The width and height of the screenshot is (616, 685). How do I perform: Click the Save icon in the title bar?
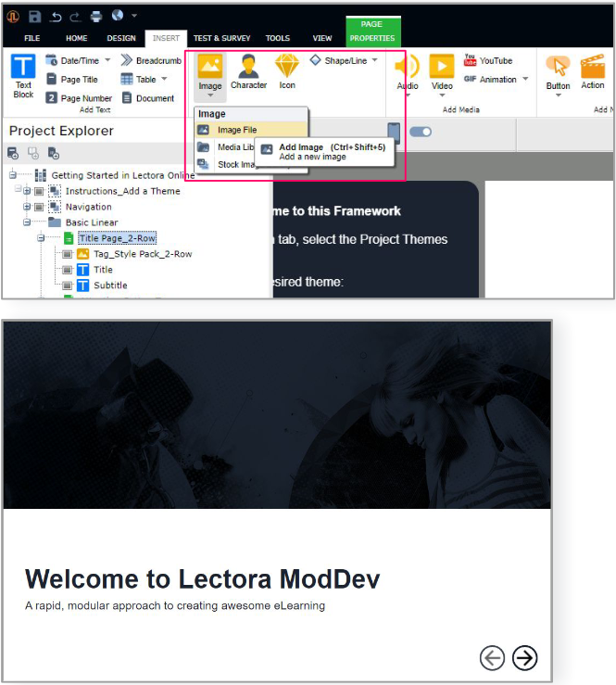tap(35, 16)
